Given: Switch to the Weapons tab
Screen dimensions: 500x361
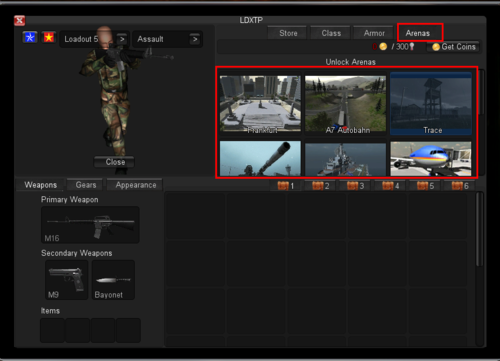Looking at the screenshot, I should click(x=41, y=185).
